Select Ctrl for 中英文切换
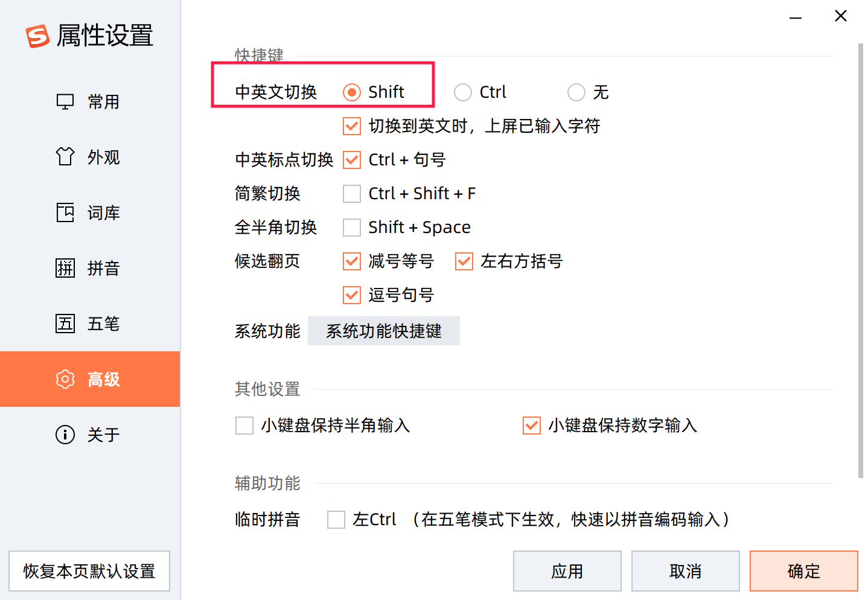 pos(462,92)
